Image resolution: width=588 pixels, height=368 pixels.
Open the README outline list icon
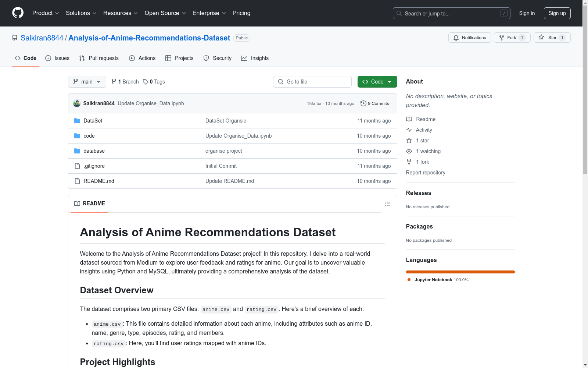pyautogui.click(x=388, y=204)
